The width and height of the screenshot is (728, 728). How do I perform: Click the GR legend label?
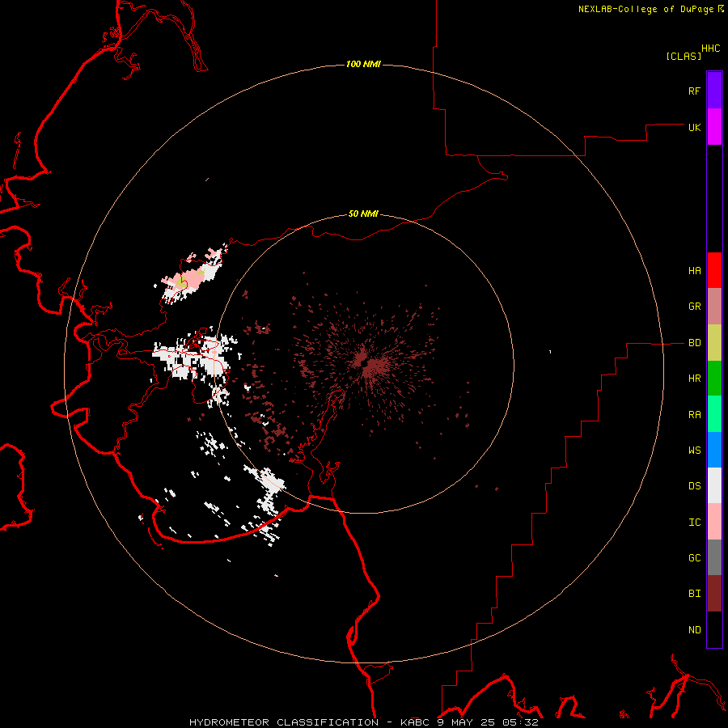[694, 307]
